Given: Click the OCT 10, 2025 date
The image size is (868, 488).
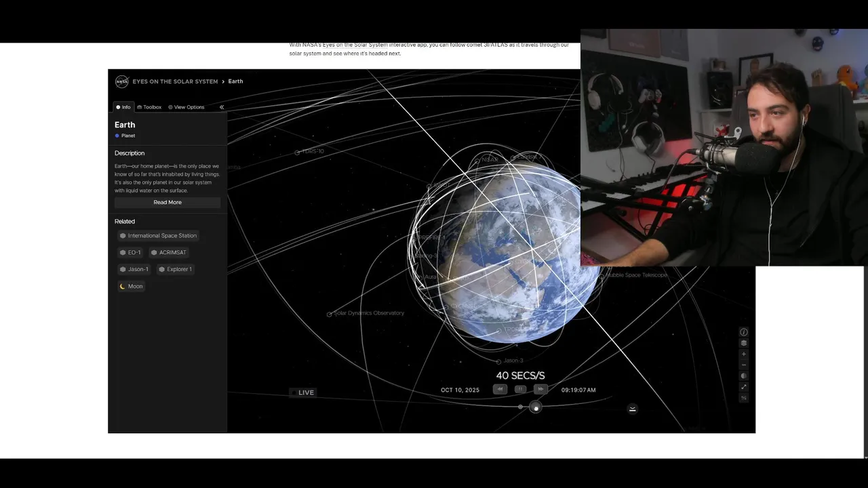Looking at the screenshot, I should click(x=460, y=390).
